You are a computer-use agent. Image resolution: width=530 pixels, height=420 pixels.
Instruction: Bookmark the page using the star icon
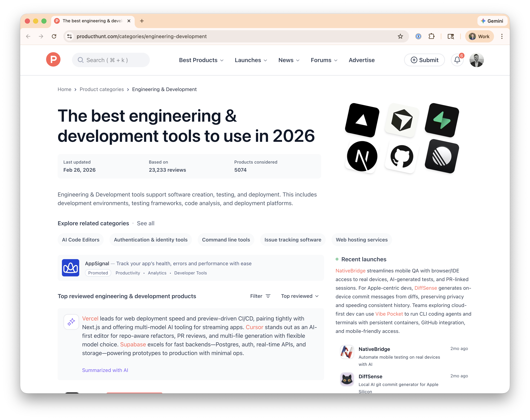[400, 36]
